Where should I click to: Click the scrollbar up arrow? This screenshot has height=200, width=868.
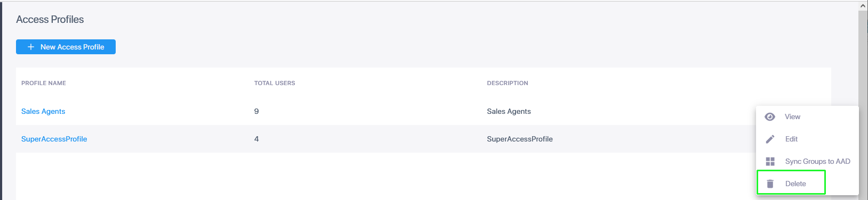click(863, 6)
